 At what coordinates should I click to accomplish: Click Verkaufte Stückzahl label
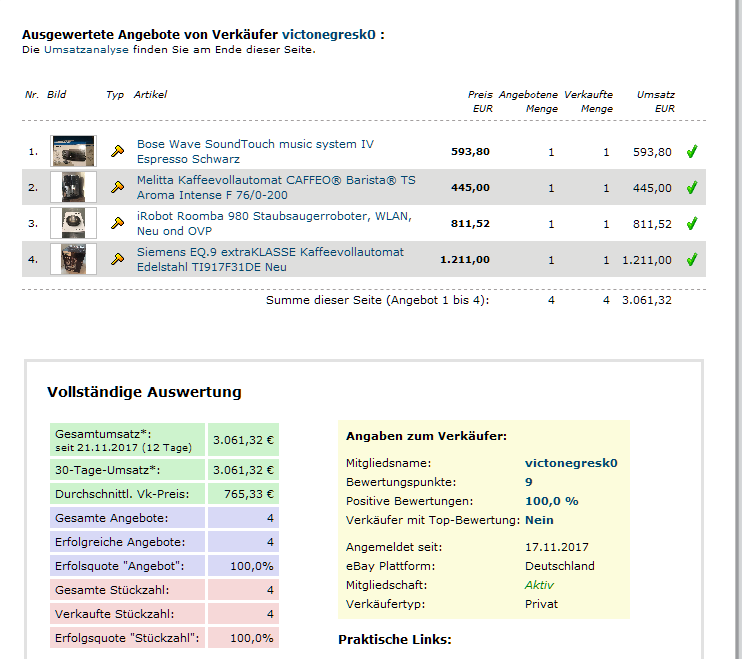(115, 614)
